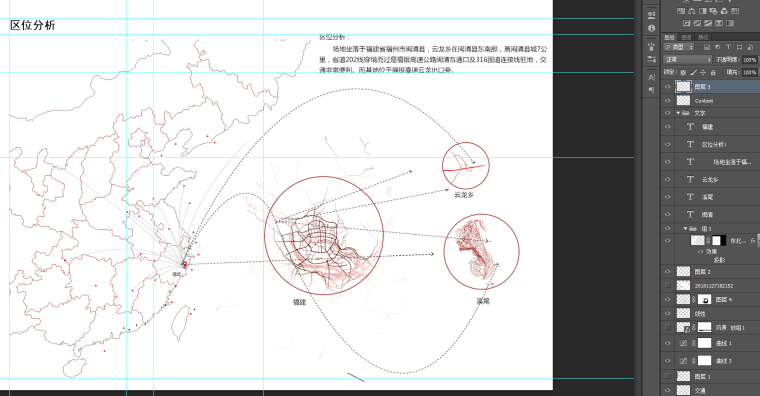Click the lock transparent pixels icon
The image size is (760, 396).
click(683, 72)
